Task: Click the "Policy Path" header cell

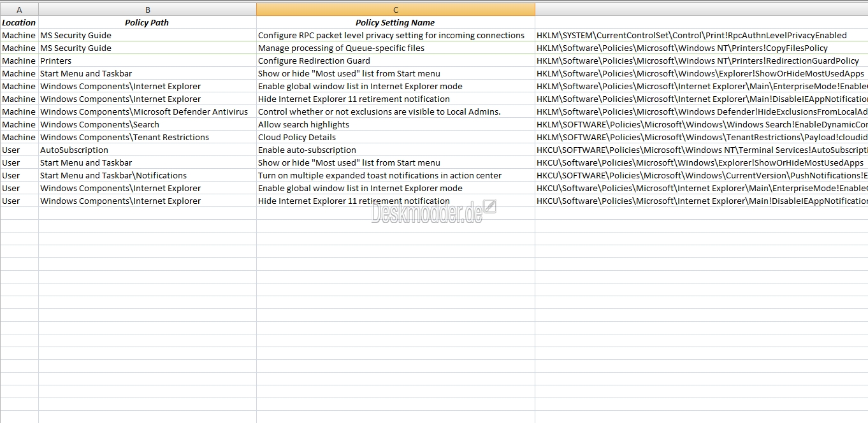Action: (147, 22)
